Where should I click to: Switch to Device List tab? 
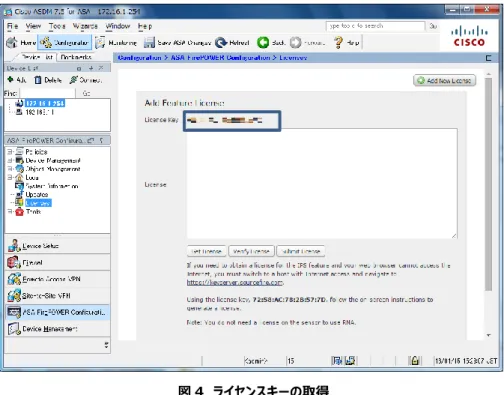[37, 57]
